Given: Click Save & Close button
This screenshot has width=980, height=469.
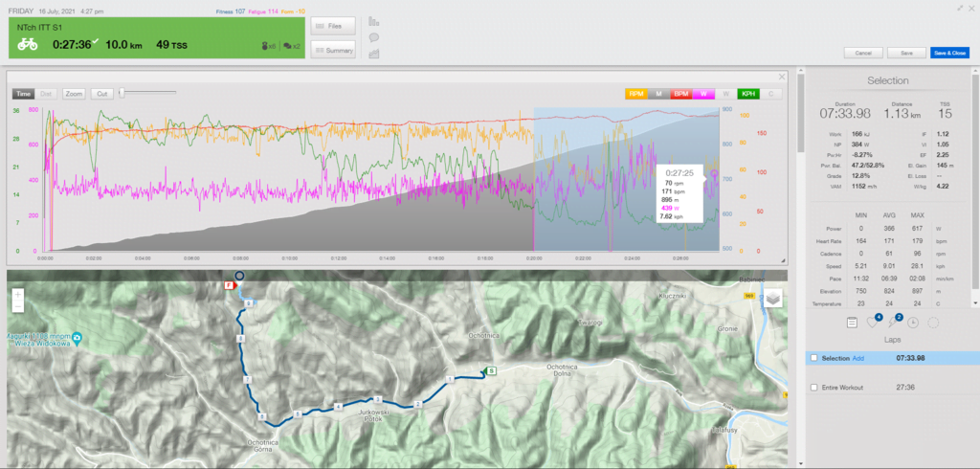Looking at the screenshot, I should [x=949, y=53].
